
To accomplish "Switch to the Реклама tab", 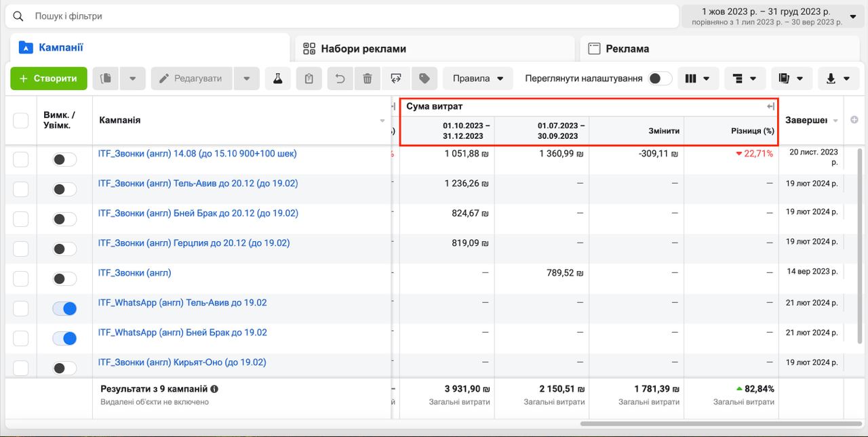I will 627,49.
